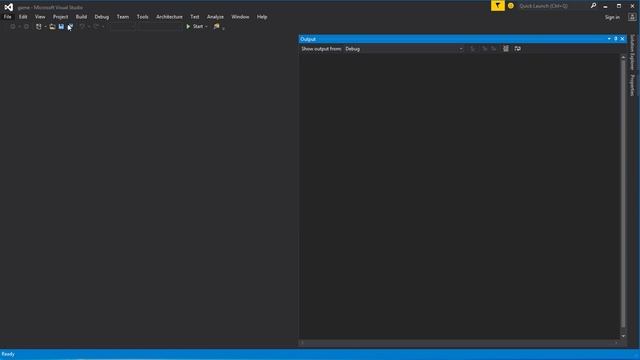The width and height of the screenshot is (640, 360).
Task: Click the Ready status bar text
Action: [x=8, y=354]
